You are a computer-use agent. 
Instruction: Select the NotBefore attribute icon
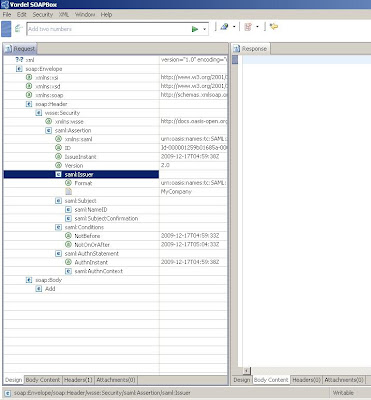pyautogui.click(x=68, y=236)
